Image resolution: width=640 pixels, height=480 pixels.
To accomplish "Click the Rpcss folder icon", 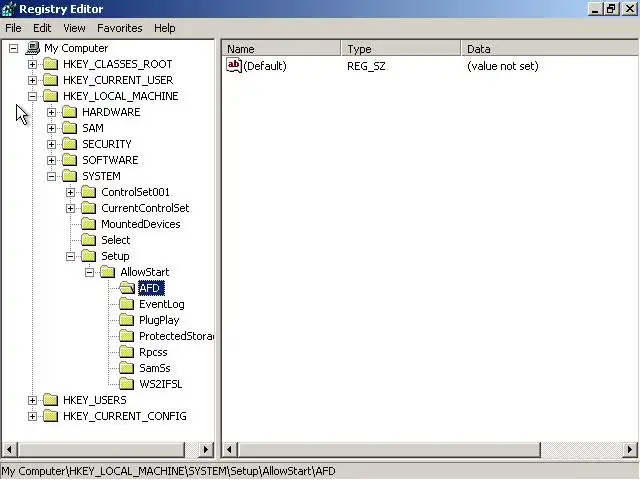I will pos(127,352).
